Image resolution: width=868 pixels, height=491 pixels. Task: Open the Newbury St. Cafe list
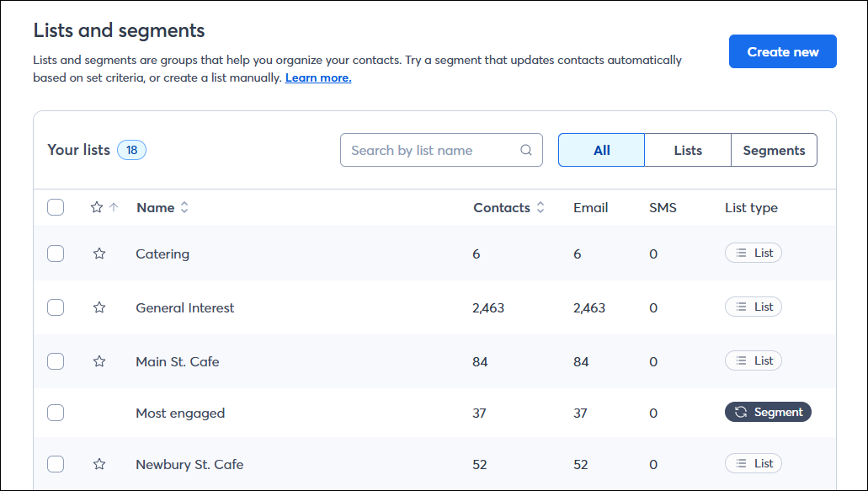point(189,464)
